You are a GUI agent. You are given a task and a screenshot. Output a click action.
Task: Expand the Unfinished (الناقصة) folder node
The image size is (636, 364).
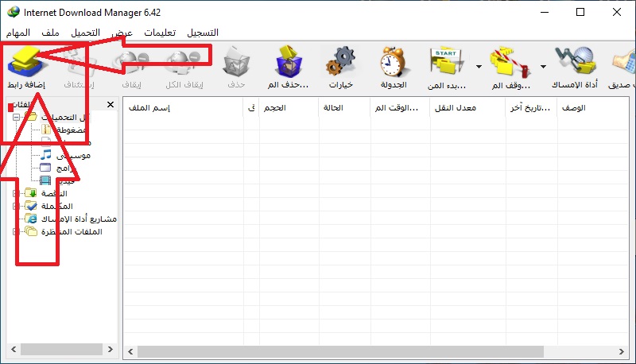(16, 193)
